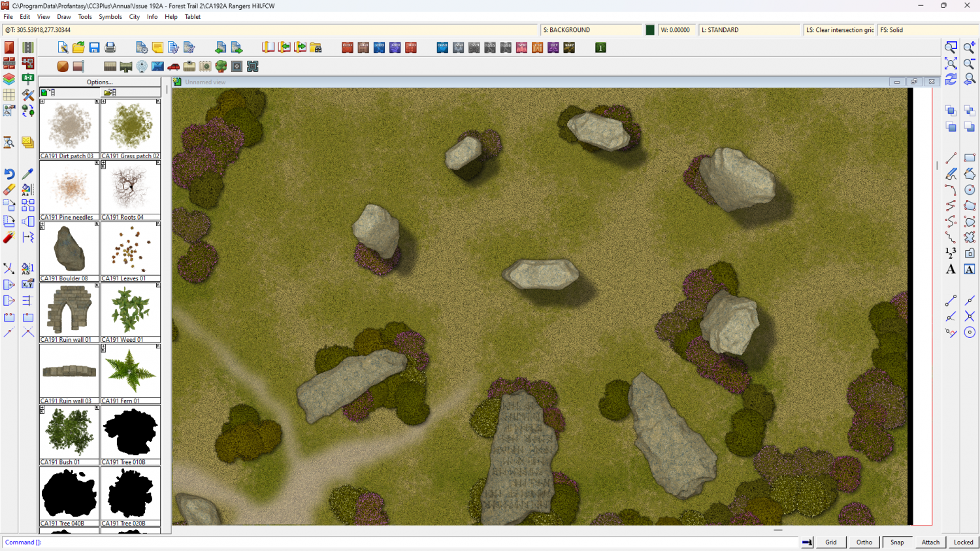
Task: Open the yellow sticky note map notes icon
Action: pyautogui.click(x=157, y=48)
